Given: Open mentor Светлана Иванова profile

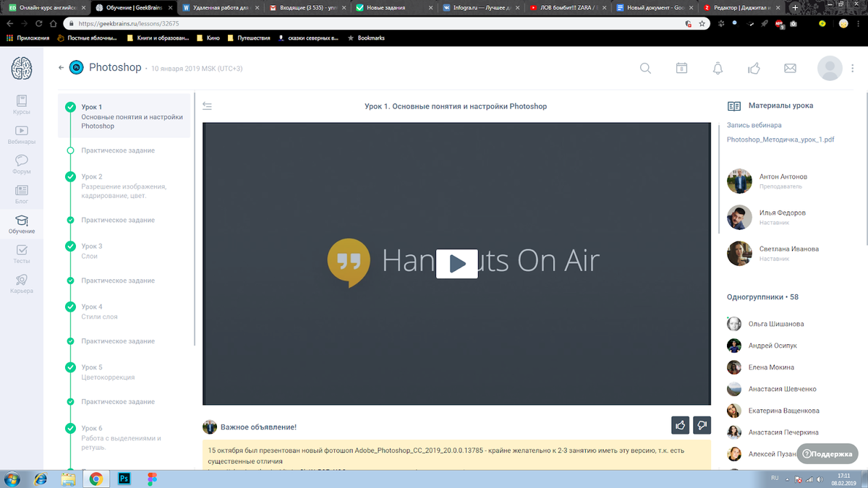Looking at the screenshot, I should tap(789, 249).
